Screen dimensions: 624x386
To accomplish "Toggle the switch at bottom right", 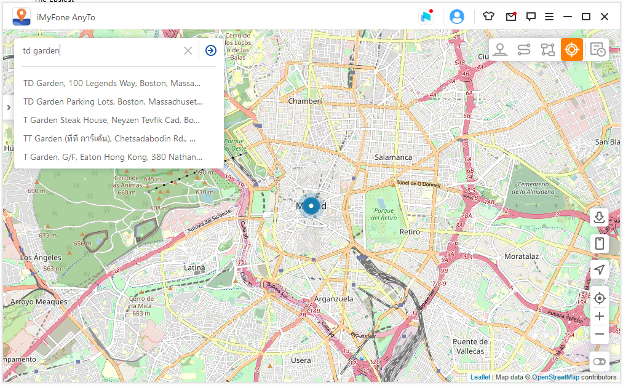I will point(599,361).
